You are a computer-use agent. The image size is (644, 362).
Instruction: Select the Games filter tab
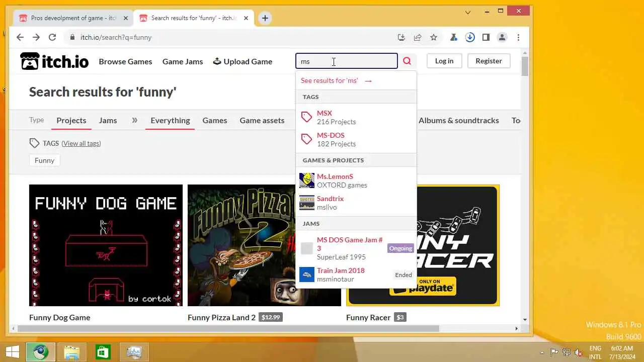(x=215, y=120)
